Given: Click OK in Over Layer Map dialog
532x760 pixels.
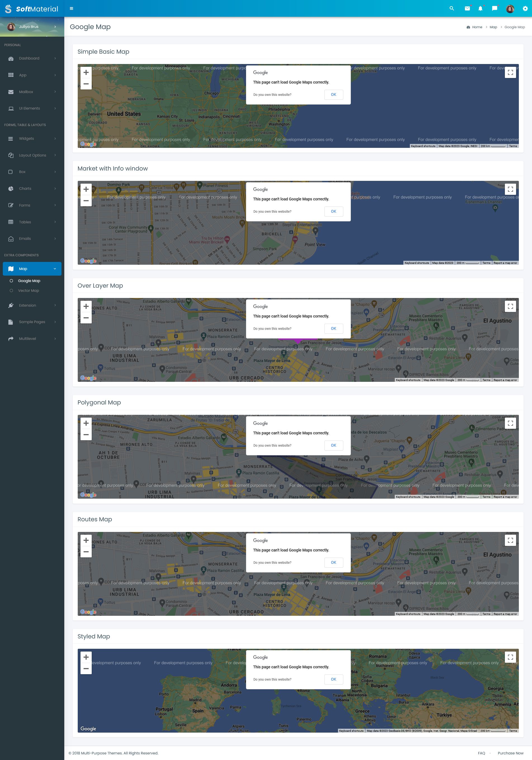Looking at the screenshot, I should point(333,329).
